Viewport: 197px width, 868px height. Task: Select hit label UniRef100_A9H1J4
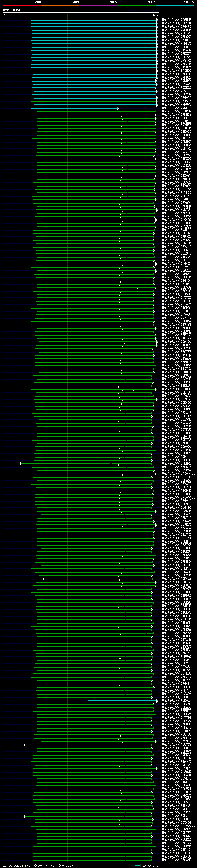(177, 457)
